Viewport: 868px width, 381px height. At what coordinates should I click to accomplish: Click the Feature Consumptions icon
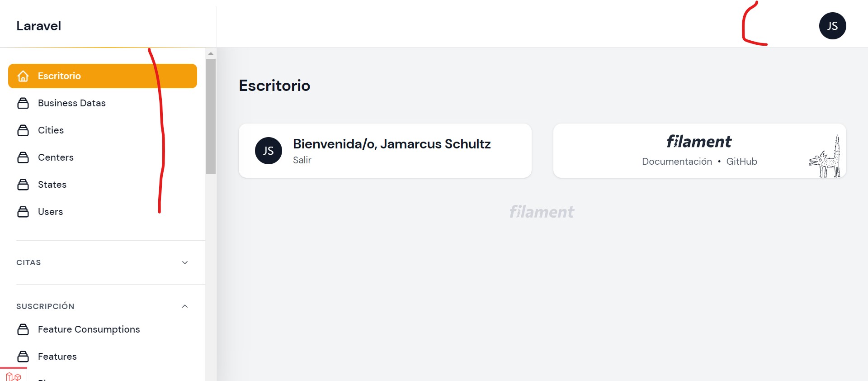click(23, 329)
